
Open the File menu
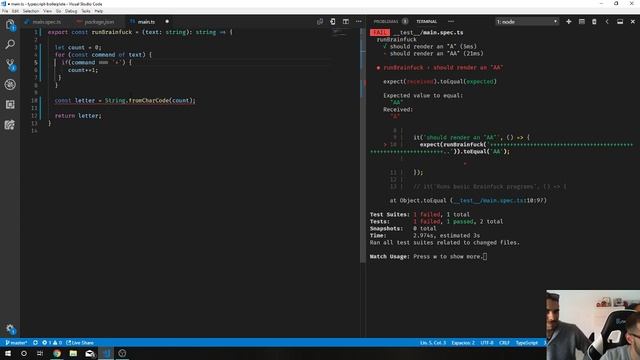click(5, 11)
